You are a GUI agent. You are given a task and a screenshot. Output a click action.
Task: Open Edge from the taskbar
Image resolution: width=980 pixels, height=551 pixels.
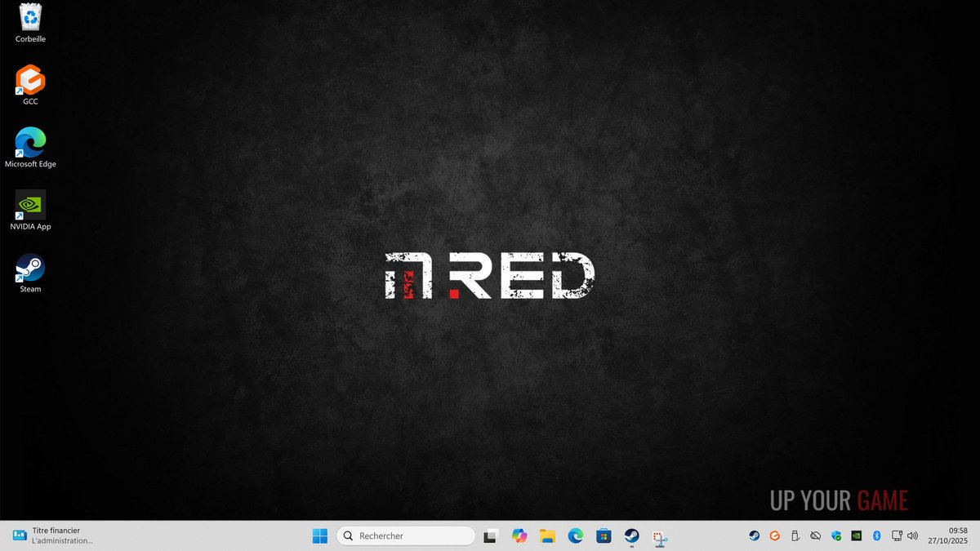click(575, 535)
